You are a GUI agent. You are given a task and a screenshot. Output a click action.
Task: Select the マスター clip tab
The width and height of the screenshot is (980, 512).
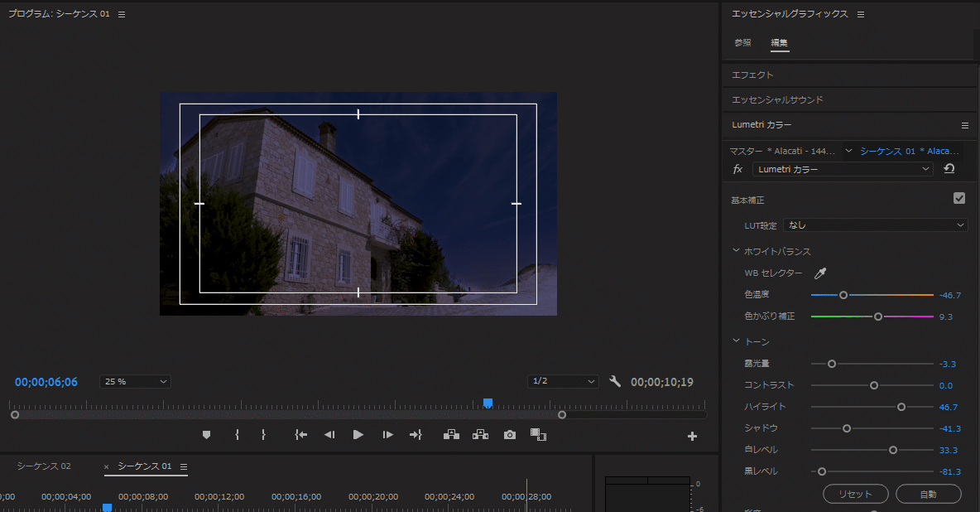[782, 151]
